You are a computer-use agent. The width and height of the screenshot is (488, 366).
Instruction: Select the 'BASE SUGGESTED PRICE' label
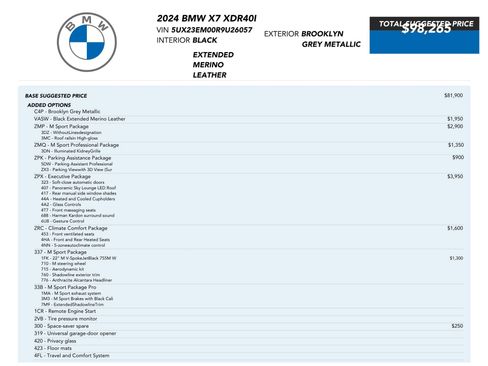tap(56, 96)
